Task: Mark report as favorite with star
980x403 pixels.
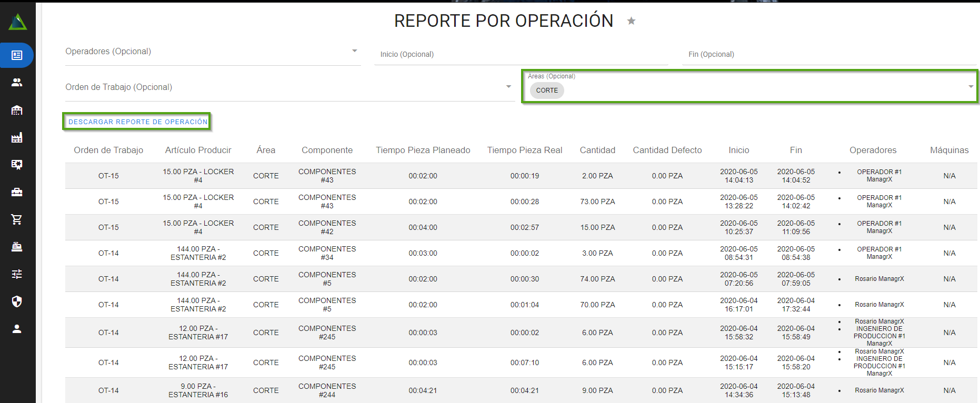Action: pos(631,21)
